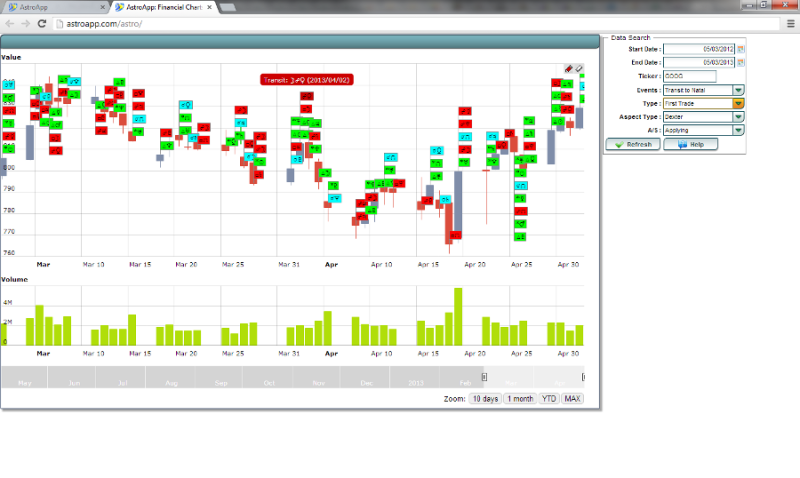
Task: Open the End Date calendar picker
Action: [741, 62]
